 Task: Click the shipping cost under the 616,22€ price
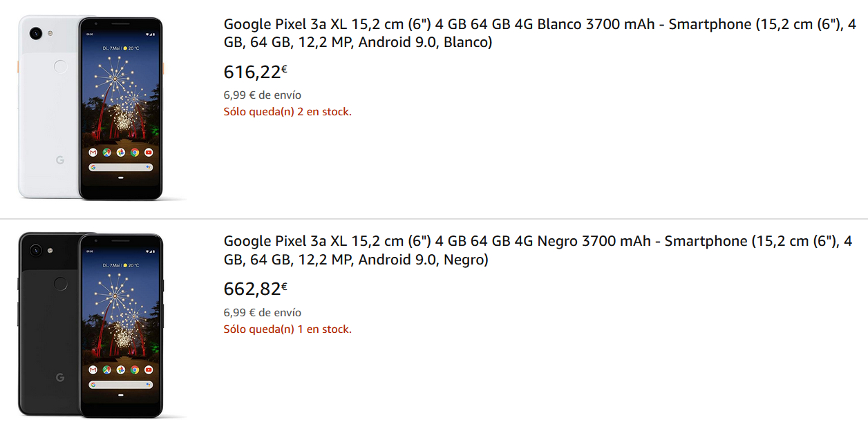pyautogui.click(x=262, y=95)
